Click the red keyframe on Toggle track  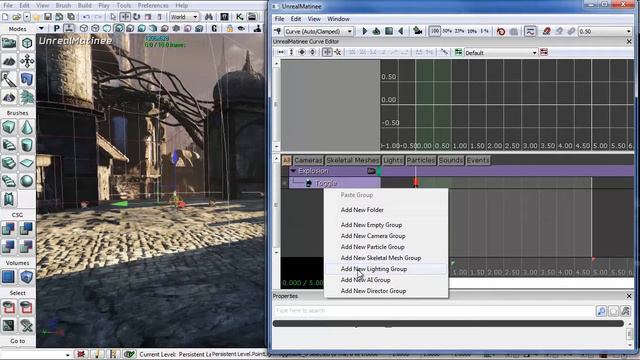416,182
